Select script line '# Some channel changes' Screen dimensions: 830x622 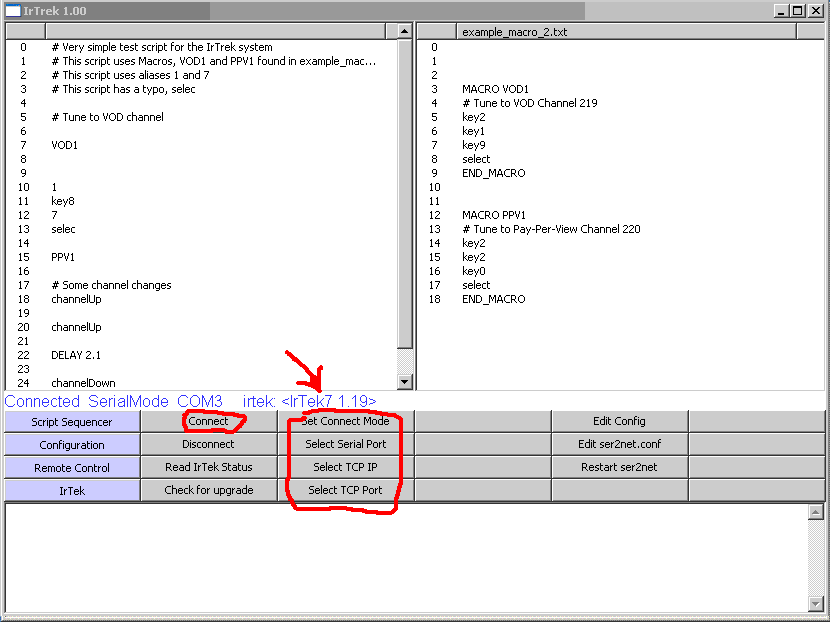(112, 285)
